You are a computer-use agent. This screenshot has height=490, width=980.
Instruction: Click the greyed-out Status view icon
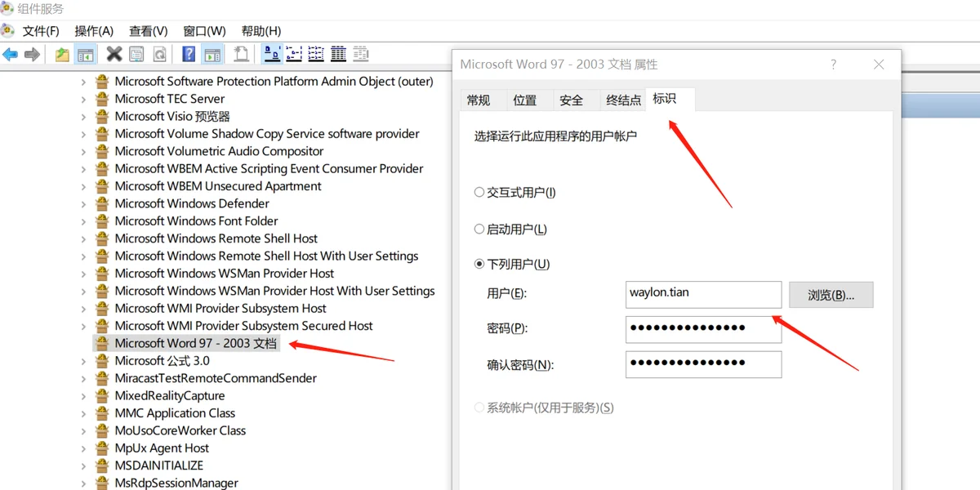tap(360, 55)
